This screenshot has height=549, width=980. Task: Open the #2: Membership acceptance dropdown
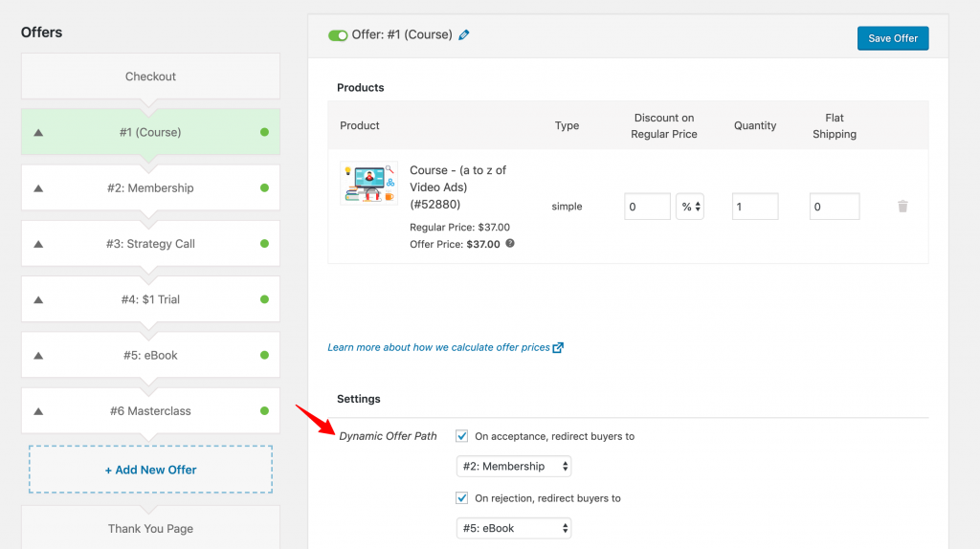coord(514,466)
